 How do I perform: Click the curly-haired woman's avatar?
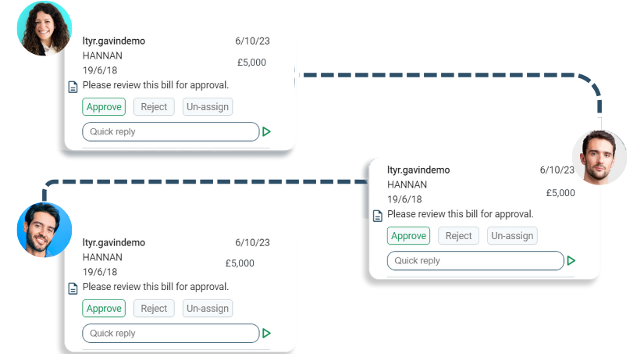point(44,28)
